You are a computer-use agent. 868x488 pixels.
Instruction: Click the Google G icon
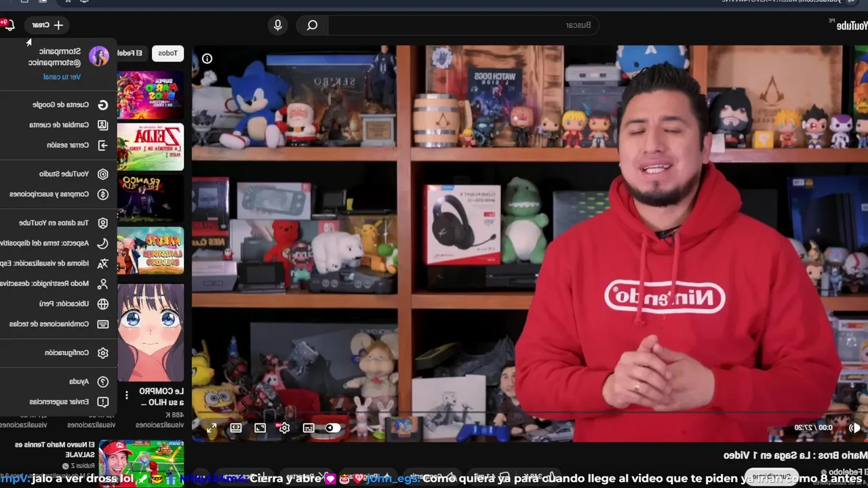103,104
